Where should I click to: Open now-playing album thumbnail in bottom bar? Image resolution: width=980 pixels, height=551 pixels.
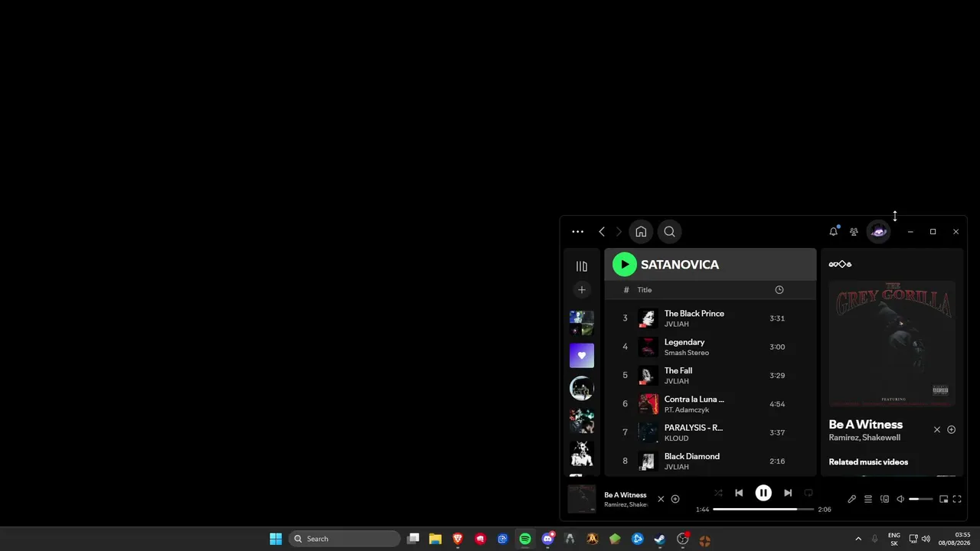(582, 499)
